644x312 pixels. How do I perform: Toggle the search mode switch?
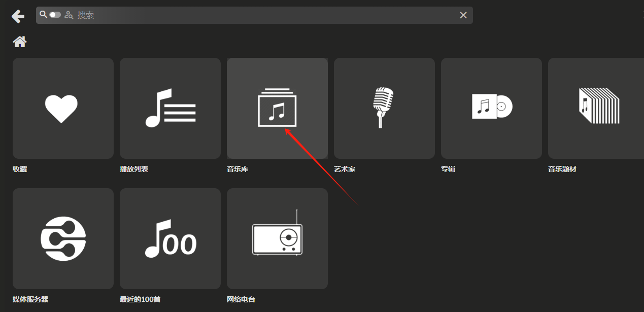coord(55,15)
